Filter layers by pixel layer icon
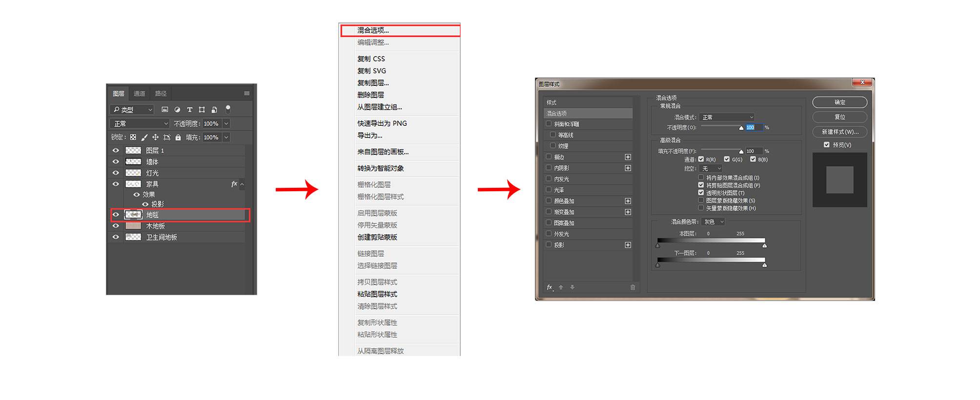 point(165,110)
